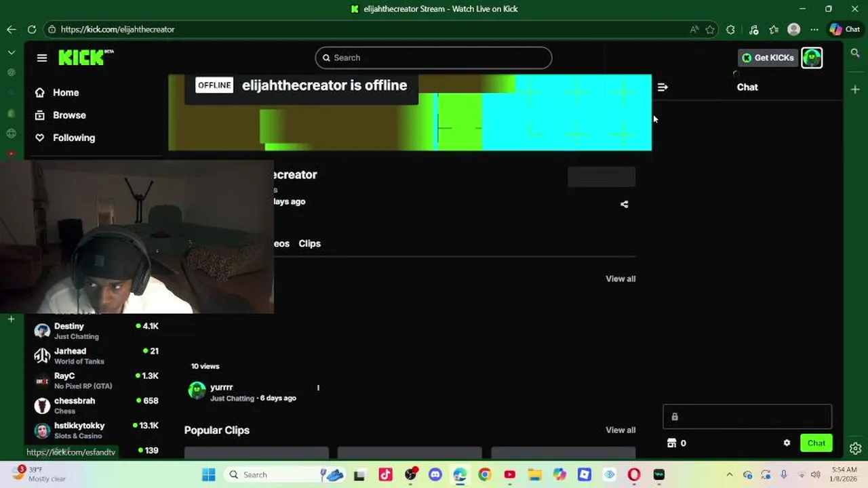Click the locked chat message box
The width and height of the screenshot is (868, 488).
[747, 417]
